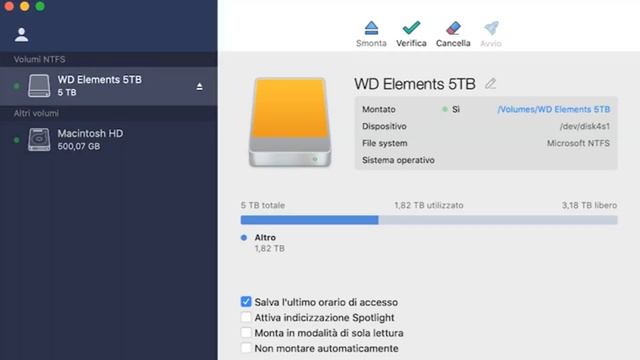The height and width of the screenshot is (360, 640).
Task: Click the Altro 1,82 TB legend value
Action: (269, 249)
